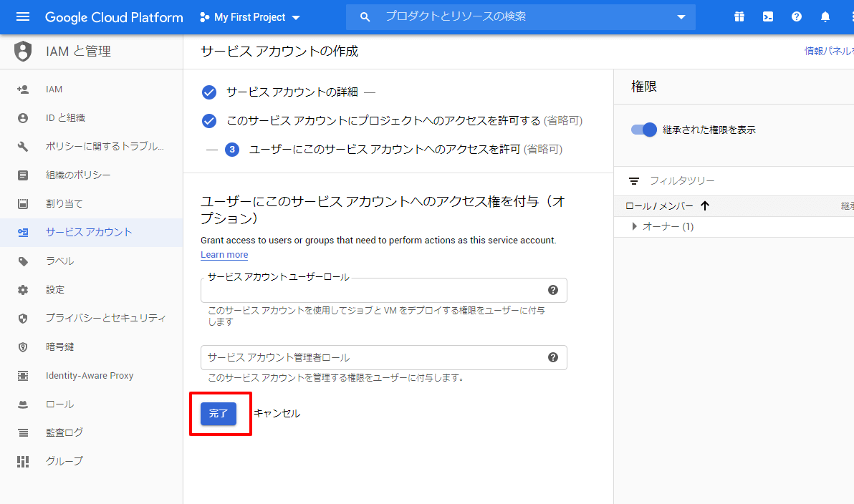This screenshot has width=854, height=504.
Task: Open the Cloud Shell terminal icon
Action: pos(767,16)
